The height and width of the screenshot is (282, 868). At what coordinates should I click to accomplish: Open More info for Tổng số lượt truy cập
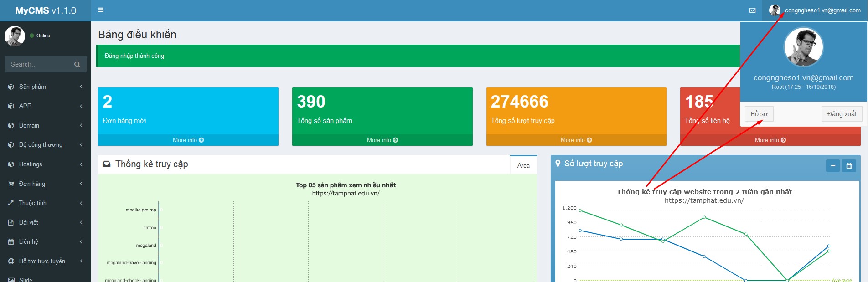click(576, 140)
